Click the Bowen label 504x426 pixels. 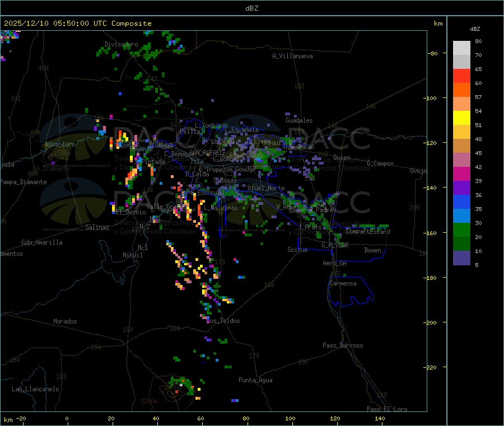(372, 250)
